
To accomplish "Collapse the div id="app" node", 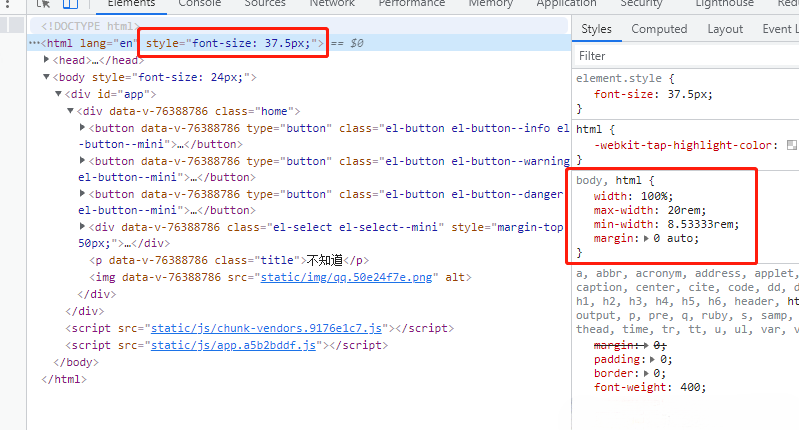I will coord(59,94).
